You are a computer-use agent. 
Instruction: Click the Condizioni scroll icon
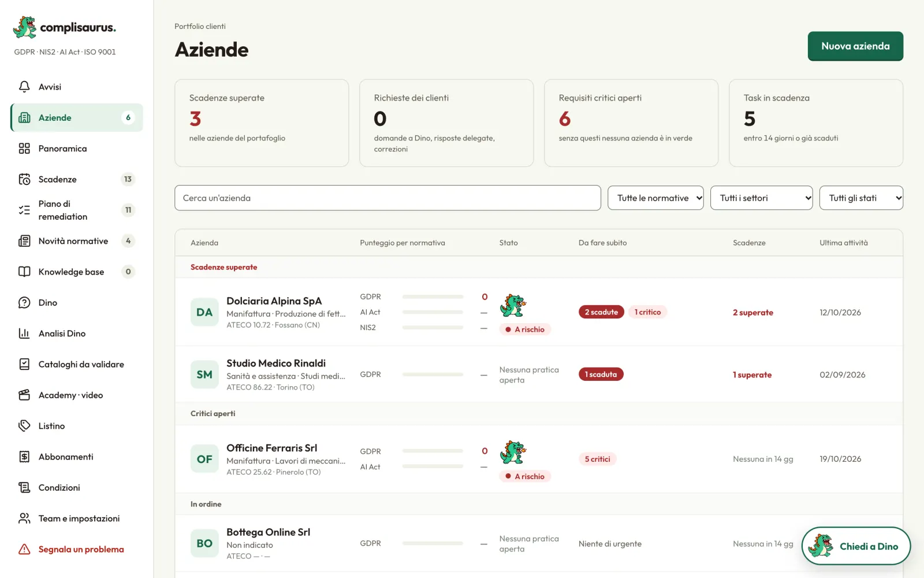point(24,487)
